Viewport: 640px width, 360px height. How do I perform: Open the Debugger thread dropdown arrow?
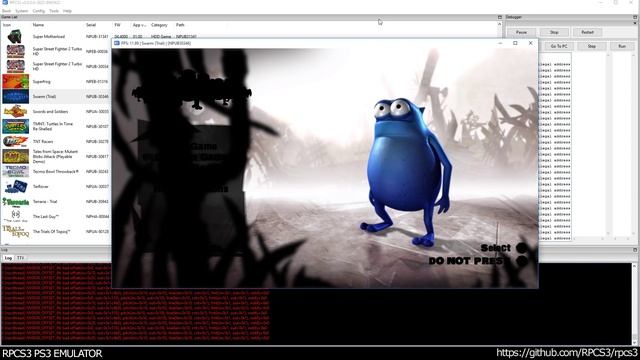(635, 23)
